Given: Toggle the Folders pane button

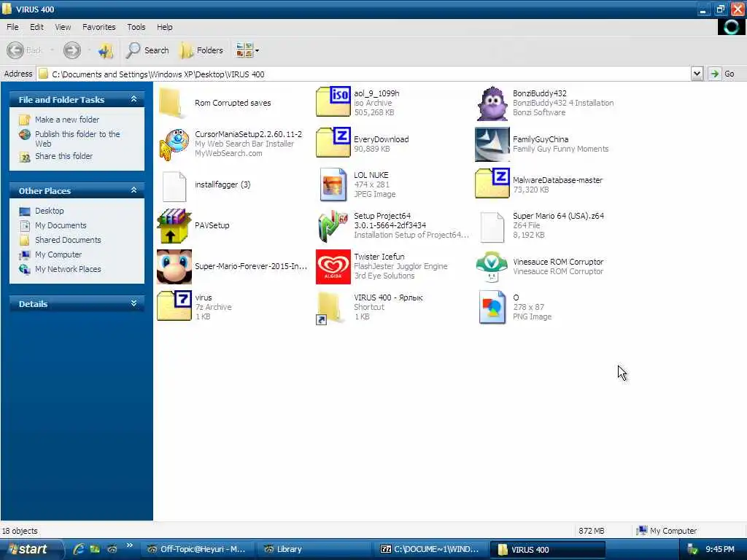Looking at the screenshot, I should (201, 50).
